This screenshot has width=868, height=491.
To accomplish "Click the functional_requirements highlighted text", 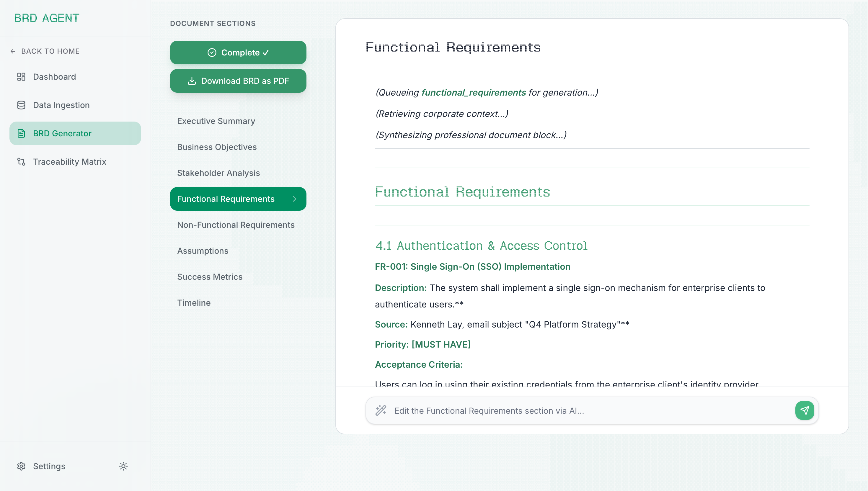I will coord(473,93).
